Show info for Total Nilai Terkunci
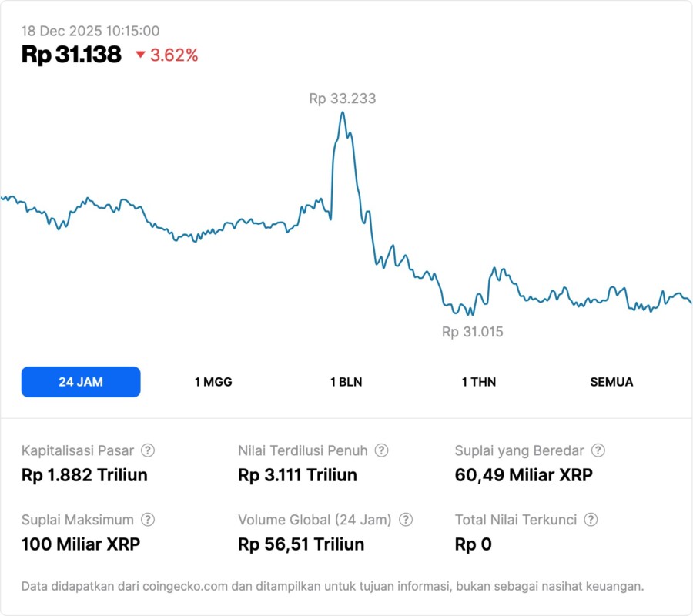 tap(591, 520)
